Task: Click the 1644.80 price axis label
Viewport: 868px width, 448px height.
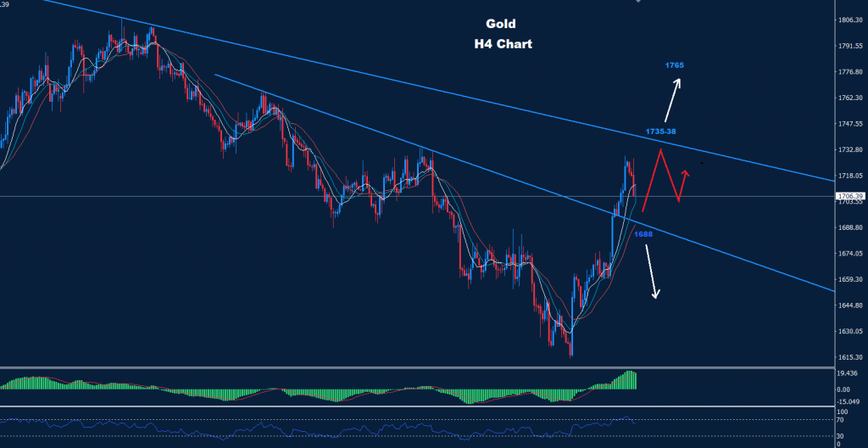Action: tap(851, 305)
